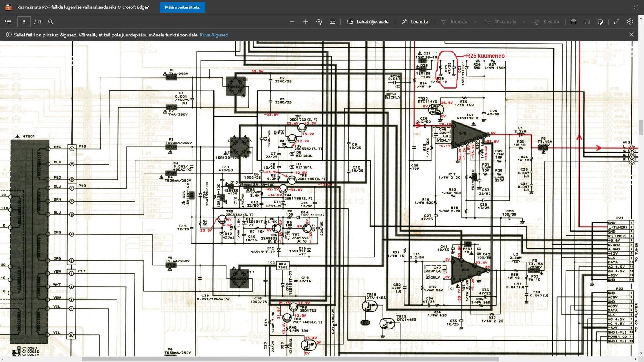644x362 pixels.
Task: Expand the Joonista dropdown arrow
Action: coord(475,22)
